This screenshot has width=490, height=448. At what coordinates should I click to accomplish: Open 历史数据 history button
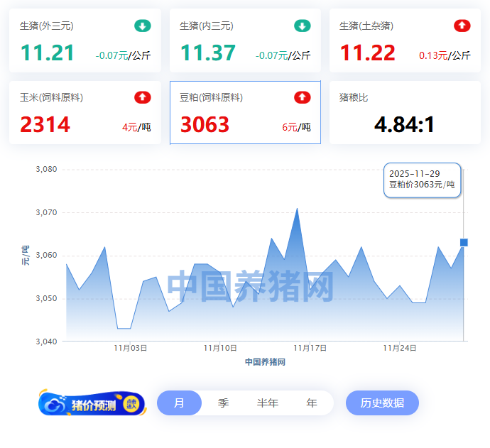382,403
